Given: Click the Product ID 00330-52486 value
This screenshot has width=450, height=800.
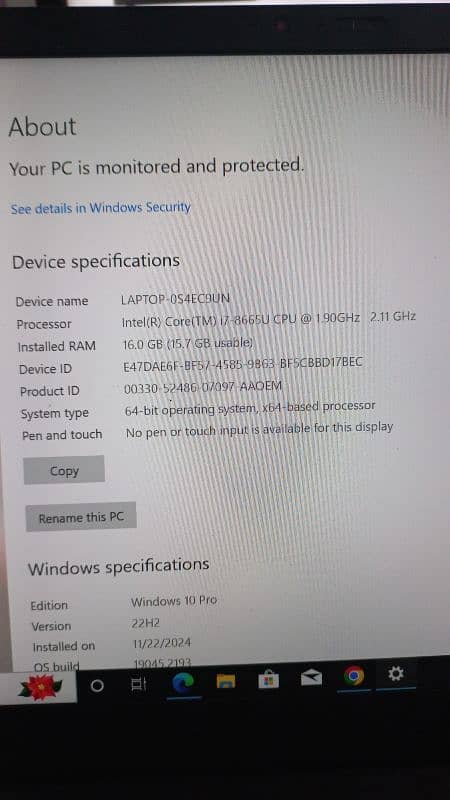Looking at the screenshot, I should pos(203,387).
